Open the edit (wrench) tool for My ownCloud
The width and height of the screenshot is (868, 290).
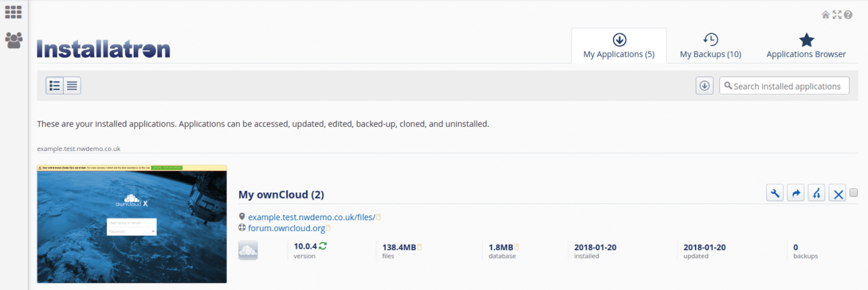(x=775, y=194)
